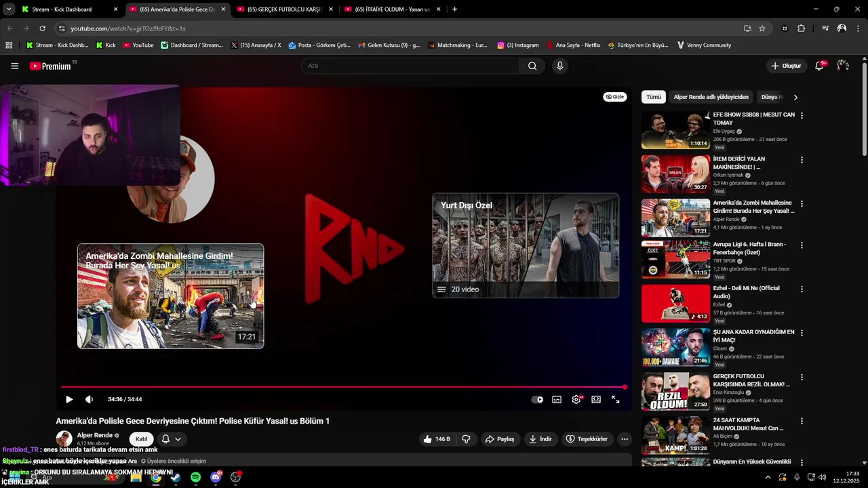Click the URL address bar
868x488 pixels.
click(x=400, y=28)
